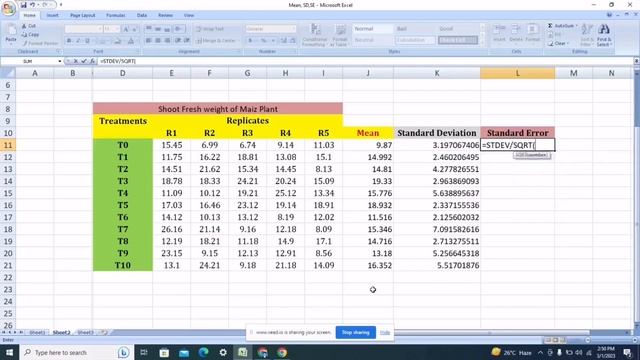Switch to the Insert tab

pos(52,16)
